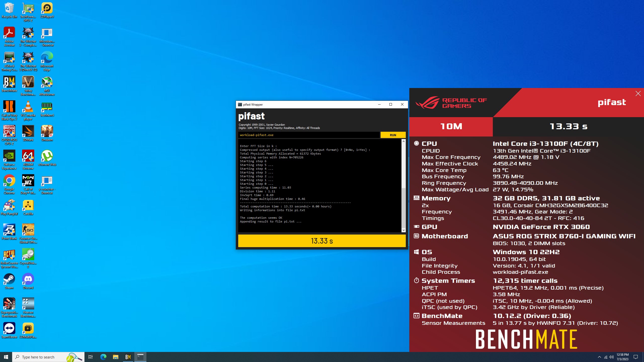Open y-cruncher Shortcut icon

tap(47, 185)
